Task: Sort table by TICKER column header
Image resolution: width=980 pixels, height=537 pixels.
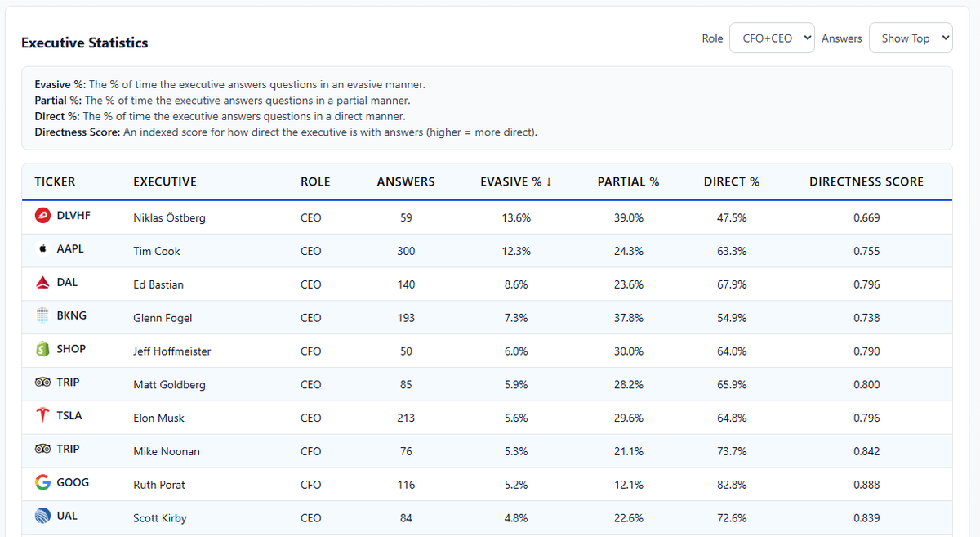Action: 55,181
